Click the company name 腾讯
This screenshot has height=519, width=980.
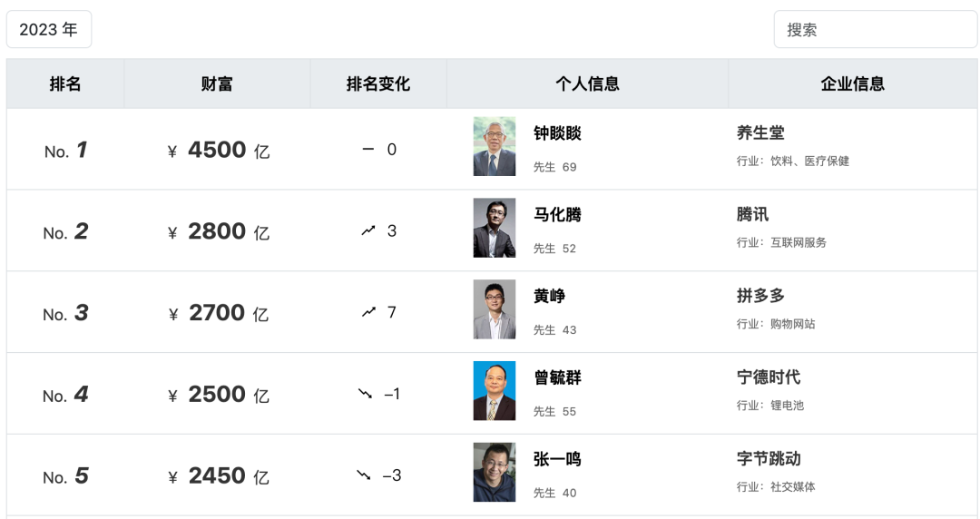752,215
